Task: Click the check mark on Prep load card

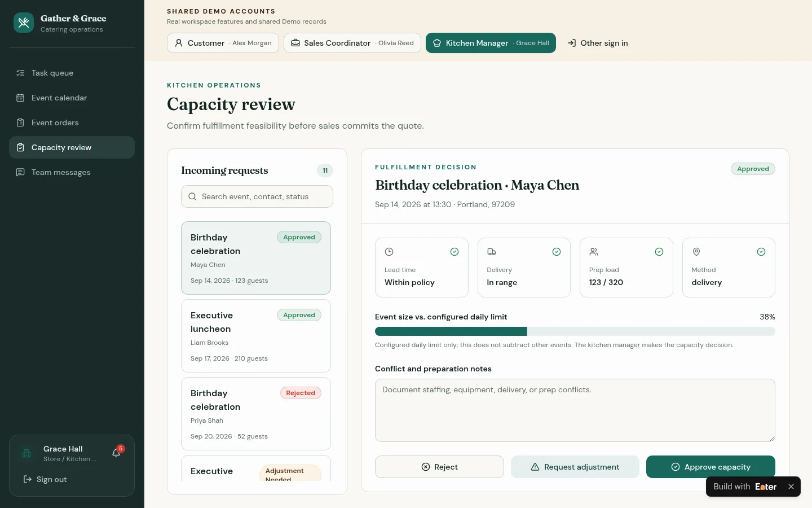Action: pos(659,252)
